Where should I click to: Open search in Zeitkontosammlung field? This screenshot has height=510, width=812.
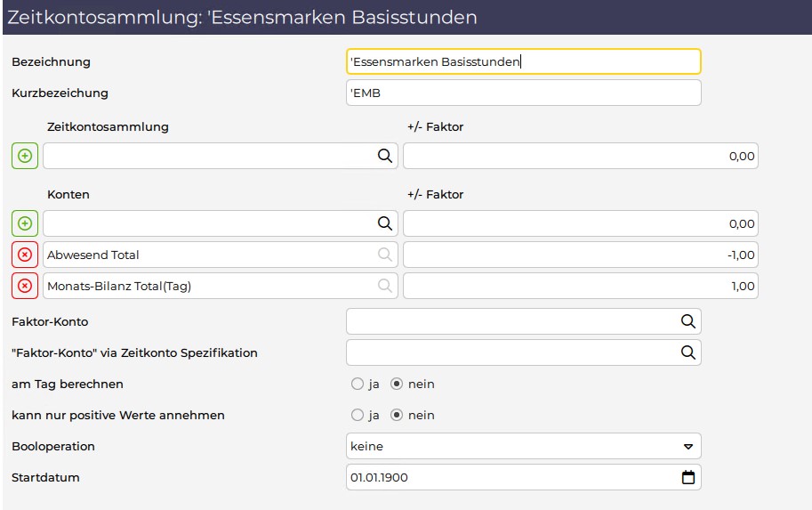coord(385,156)
